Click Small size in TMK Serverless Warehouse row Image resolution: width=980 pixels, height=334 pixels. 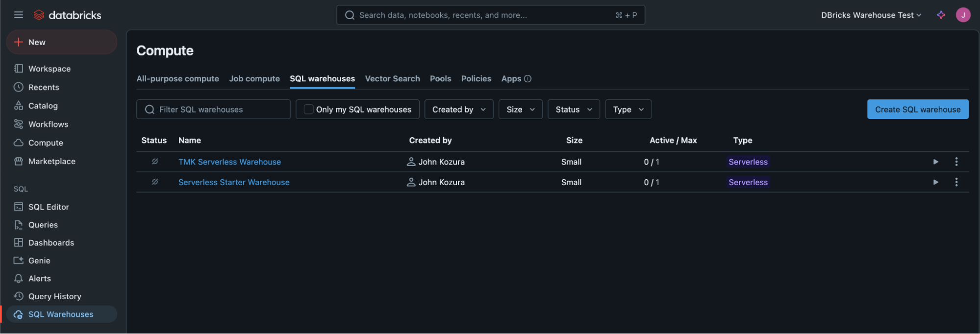pyautogui.click(x=571, y=162)
